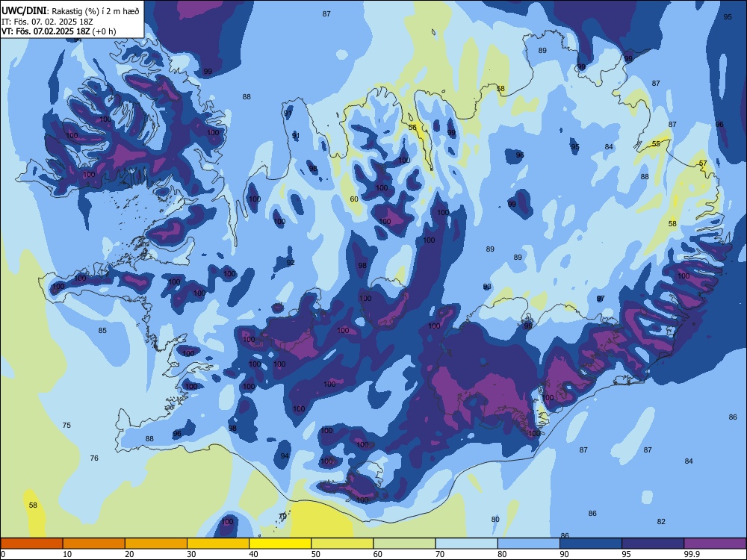Click the '99.9' legend scale label
Screen dimensions: 747x560
pyautogui.click(x=692, y=554)
